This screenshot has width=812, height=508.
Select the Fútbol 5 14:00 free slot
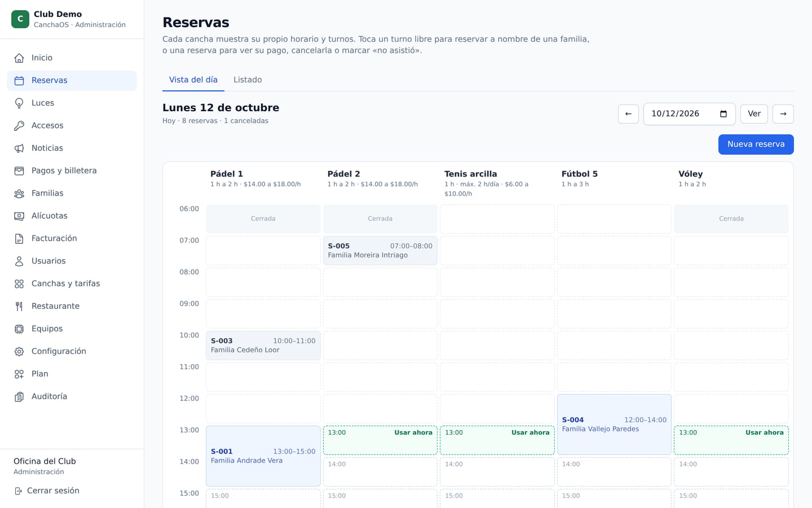[x=614, y=472]
